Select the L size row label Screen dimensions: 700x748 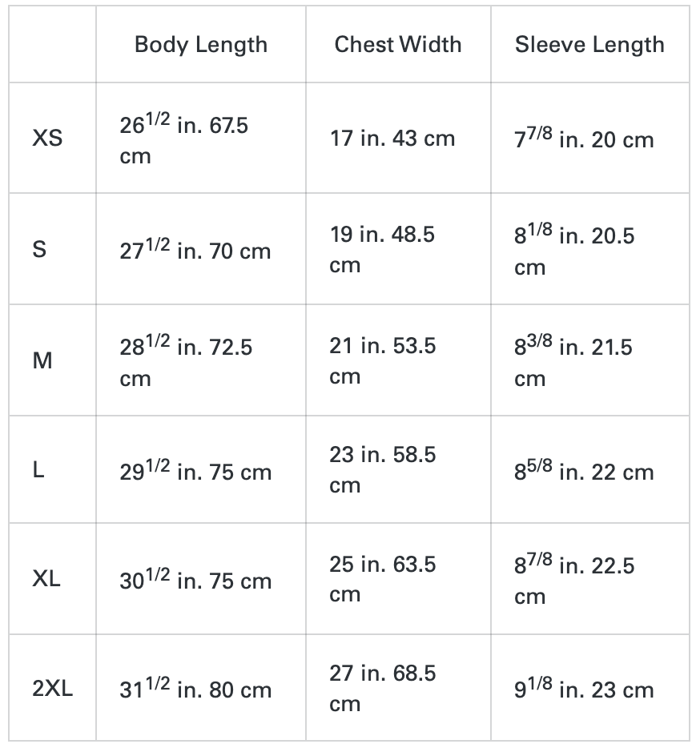coord(38,470)
